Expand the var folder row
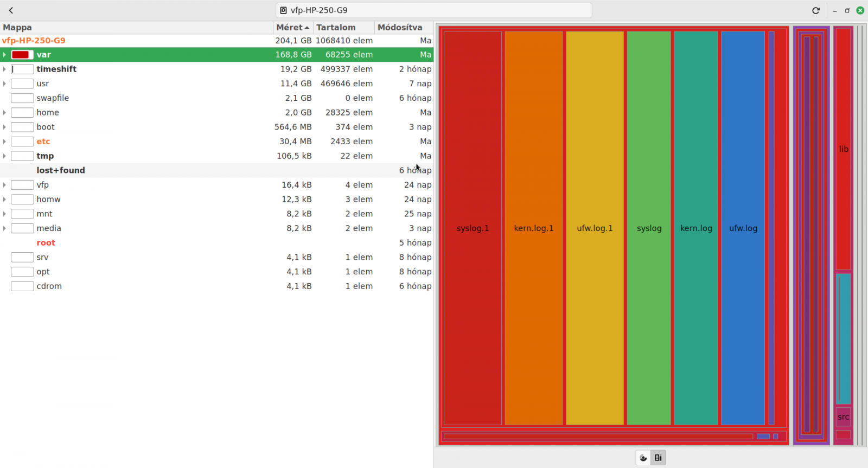The image size is (868, 468). click(x=4, y=55)
